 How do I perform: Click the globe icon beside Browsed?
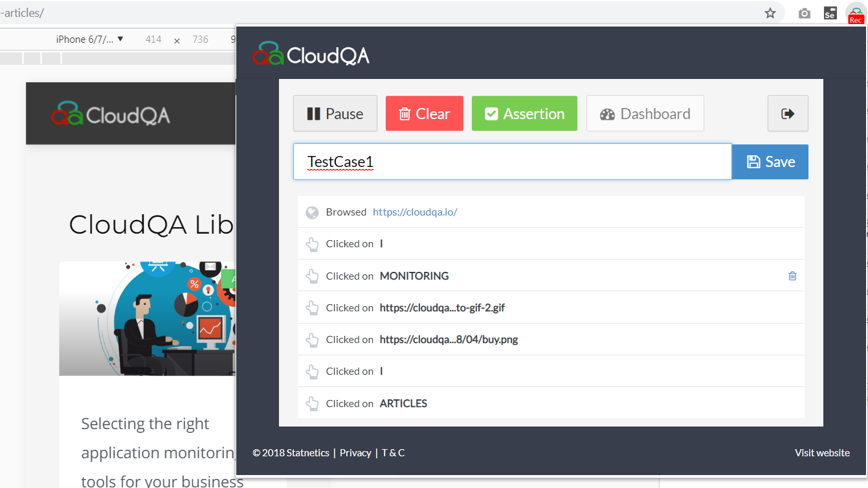click(312, 212)
